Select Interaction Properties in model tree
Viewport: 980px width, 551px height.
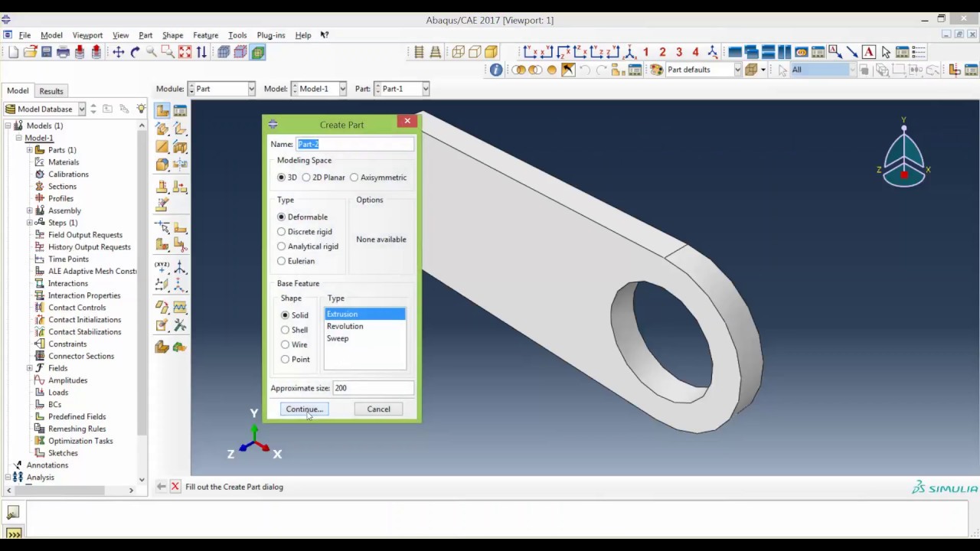tap(84, 295)
